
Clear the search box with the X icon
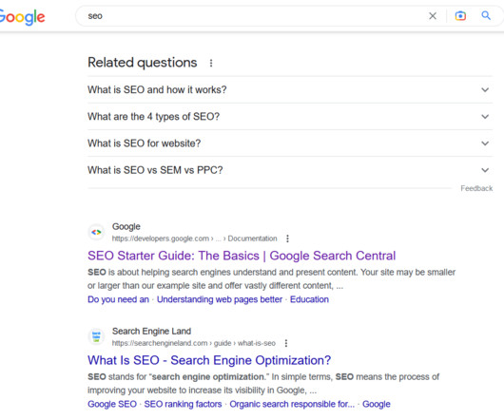tap(433, 16)
